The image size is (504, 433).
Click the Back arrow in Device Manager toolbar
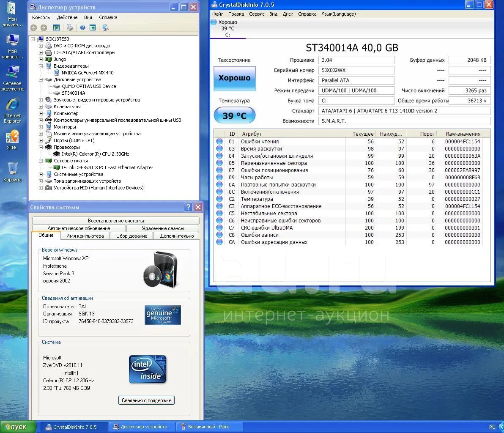pos(33,27)
